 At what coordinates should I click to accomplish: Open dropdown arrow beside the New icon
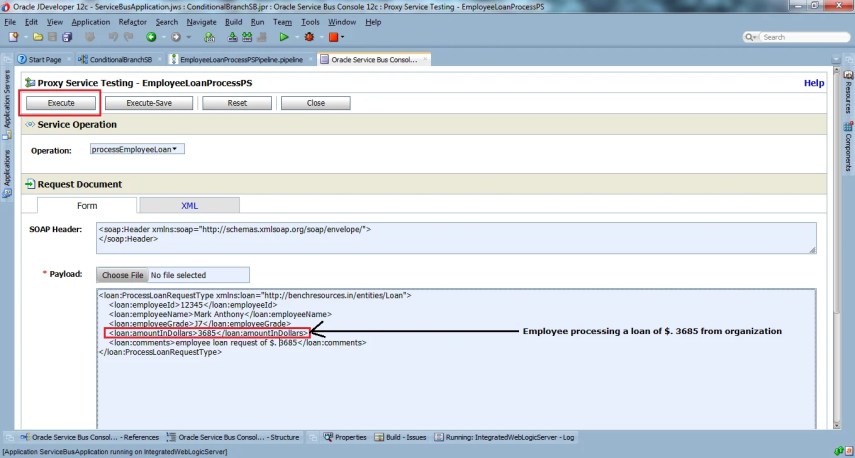(25, 38)
